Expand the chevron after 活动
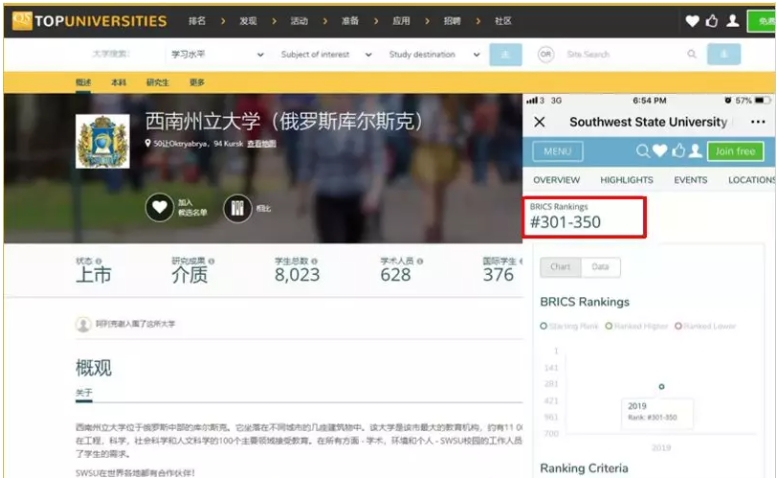Image resolution: width=779 pixels, height=478 pixels. click(x=325, y=21)
